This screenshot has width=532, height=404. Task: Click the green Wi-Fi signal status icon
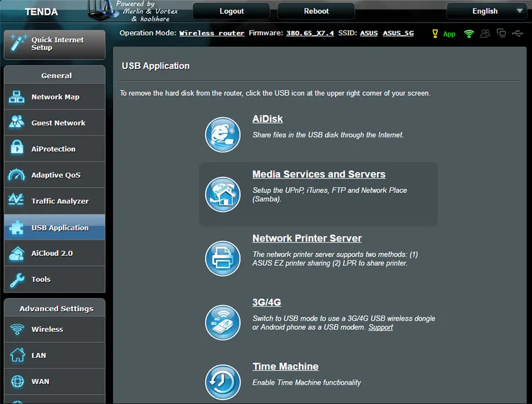click(469, 34)
